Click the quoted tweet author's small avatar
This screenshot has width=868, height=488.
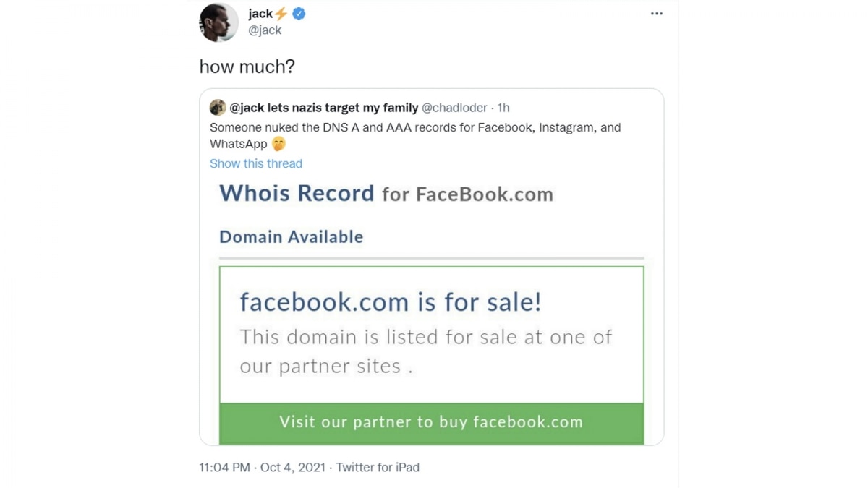(218, 108)
